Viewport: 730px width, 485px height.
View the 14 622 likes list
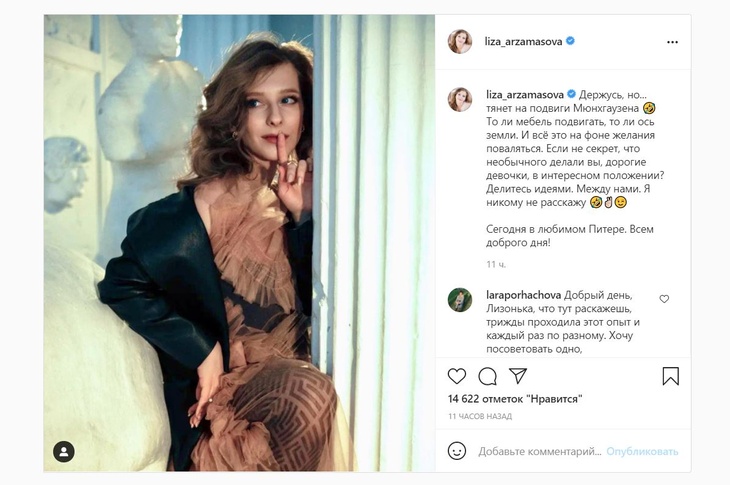click(514, 399)
